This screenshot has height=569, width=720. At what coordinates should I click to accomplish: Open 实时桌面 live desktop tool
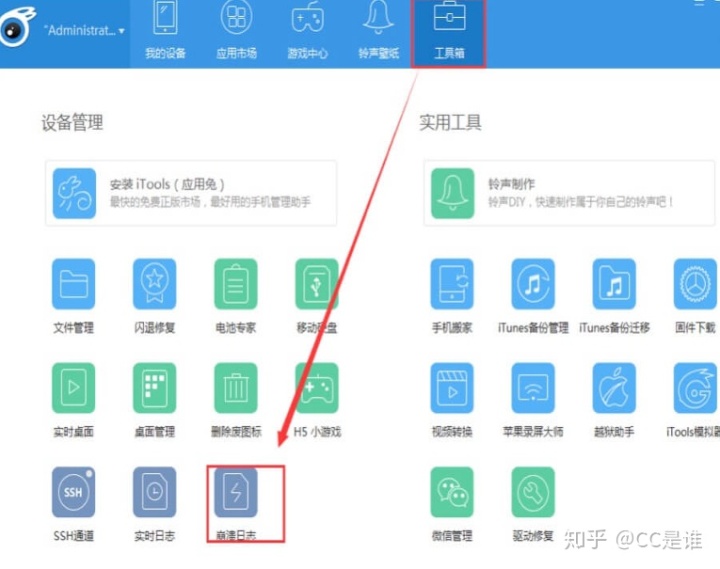click(73, 388)
